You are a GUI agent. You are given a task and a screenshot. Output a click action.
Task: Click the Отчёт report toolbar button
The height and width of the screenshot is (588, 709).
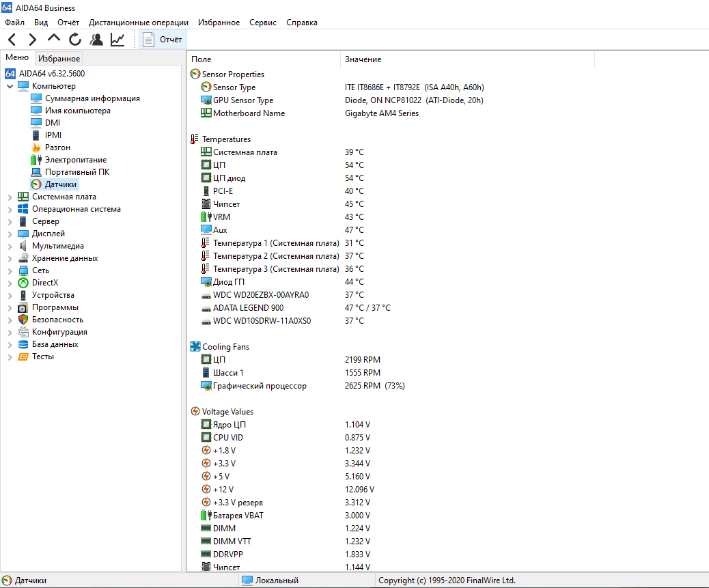click(x=163, y=40)
